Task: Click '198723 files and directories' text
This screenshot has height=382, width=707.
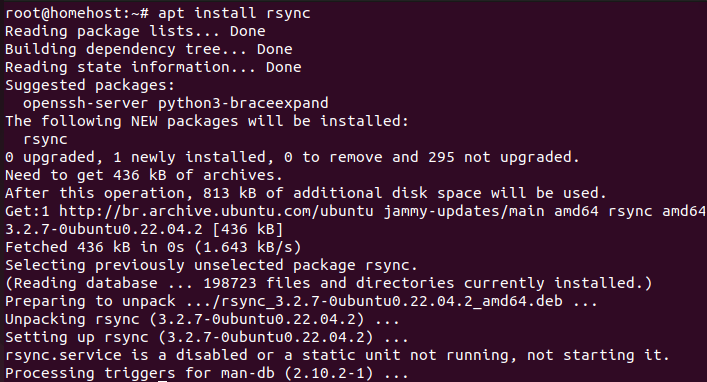Action: pos(329,283)
